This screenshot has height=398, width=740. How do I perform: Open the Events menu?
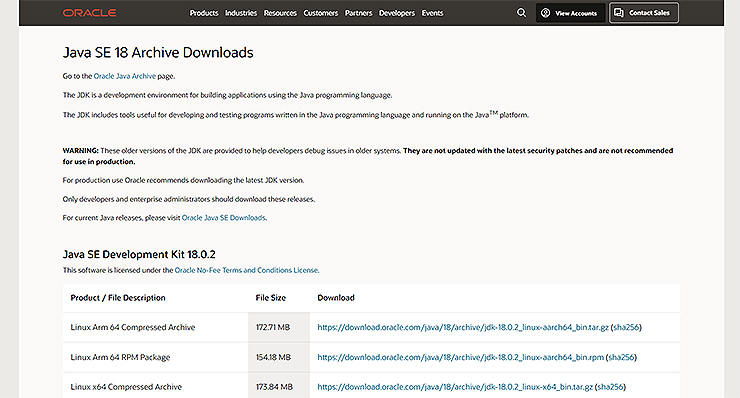tap(432, 13)
